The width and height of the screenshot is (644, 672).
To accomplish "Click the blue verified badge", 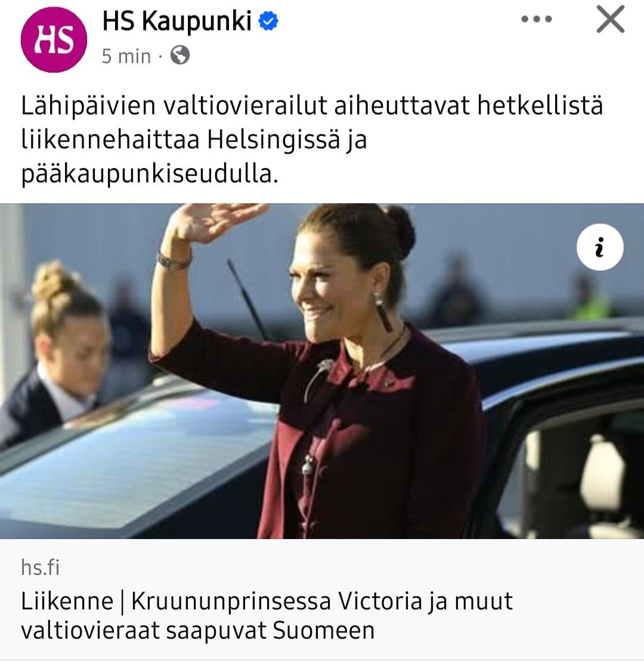I will point(269,20).
